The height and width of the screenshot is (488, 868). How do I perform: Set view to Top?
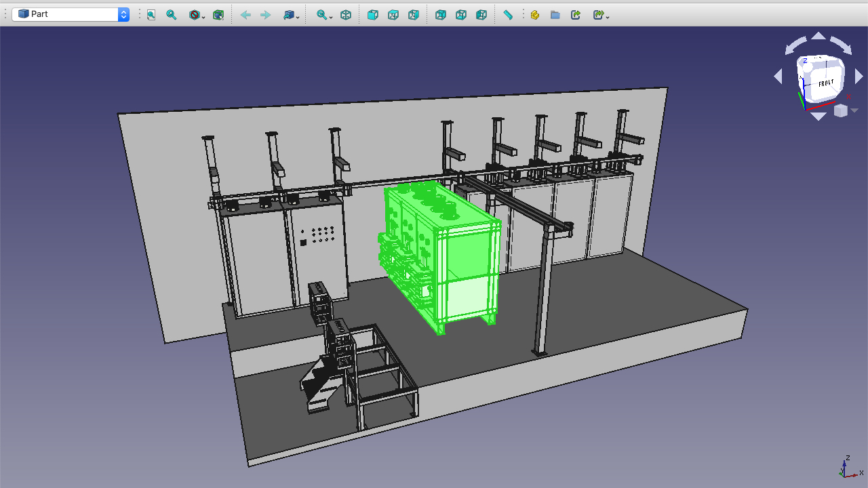(393, 14)
